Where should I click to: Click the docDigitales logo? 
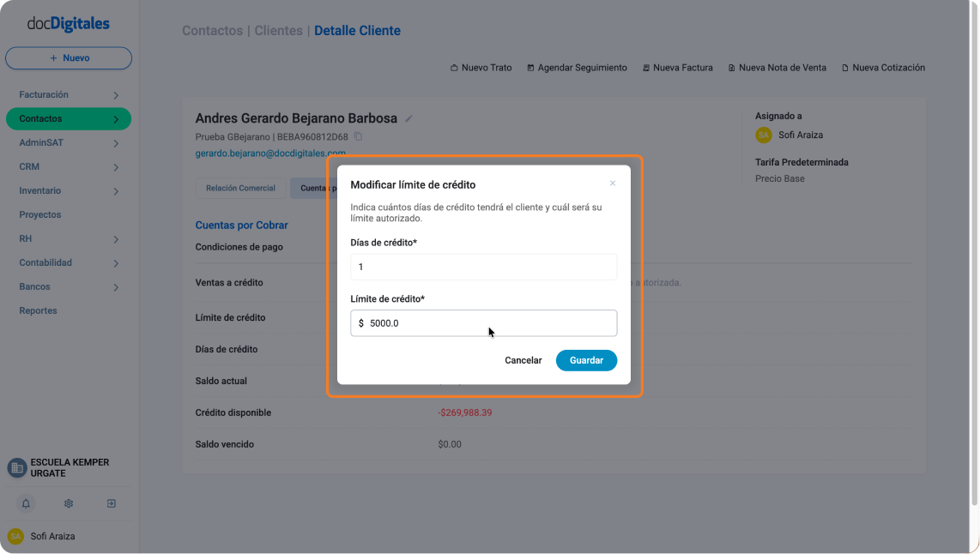pos(68,24)
